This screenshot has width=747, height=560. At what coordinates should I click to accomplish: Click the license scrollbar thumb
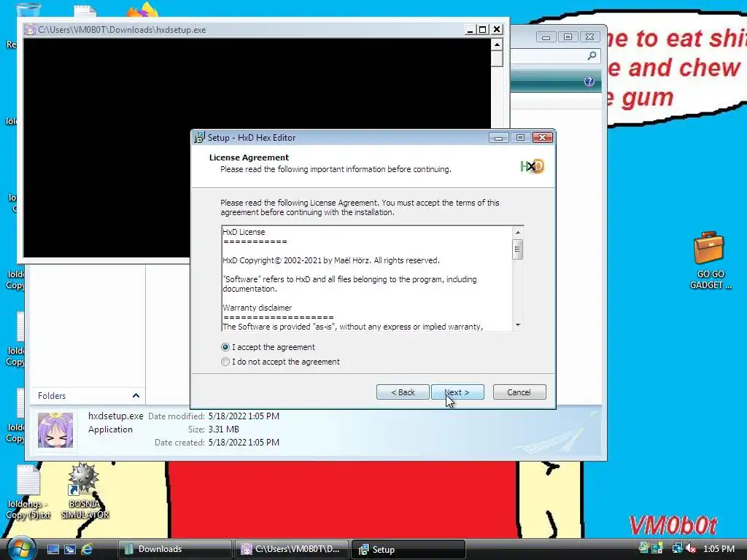(x=518, y=249)
